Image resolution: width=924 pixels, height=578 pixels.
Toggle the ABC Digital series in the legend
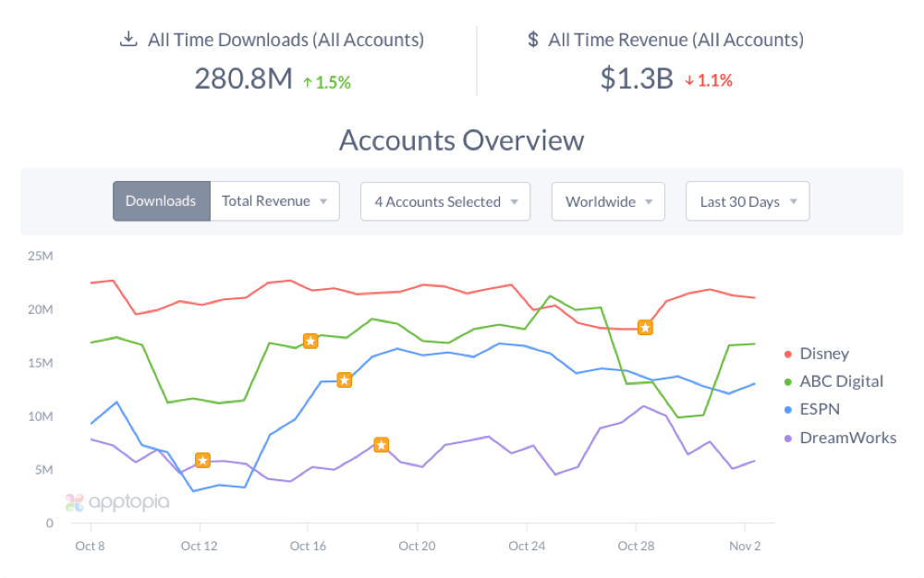(833, 381)
